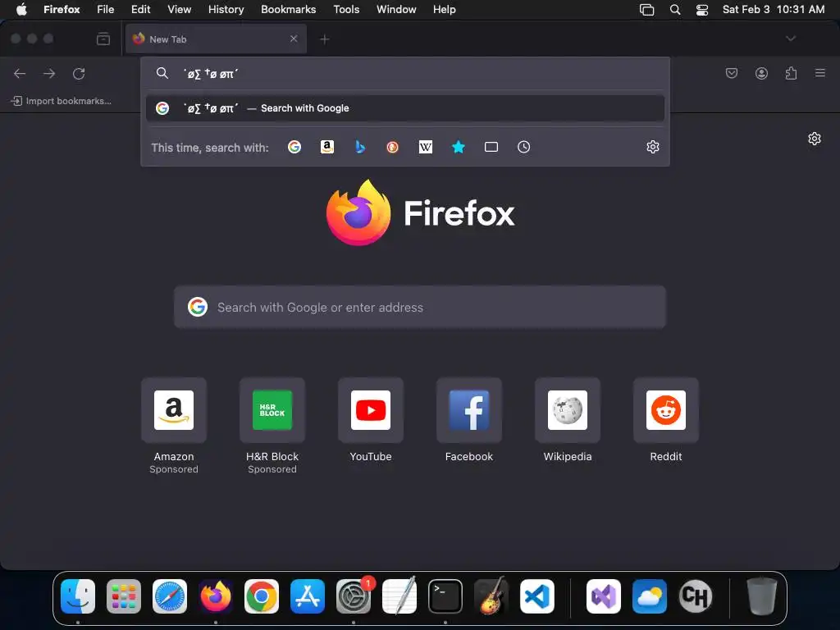Open the File menu

click(106, 9)
